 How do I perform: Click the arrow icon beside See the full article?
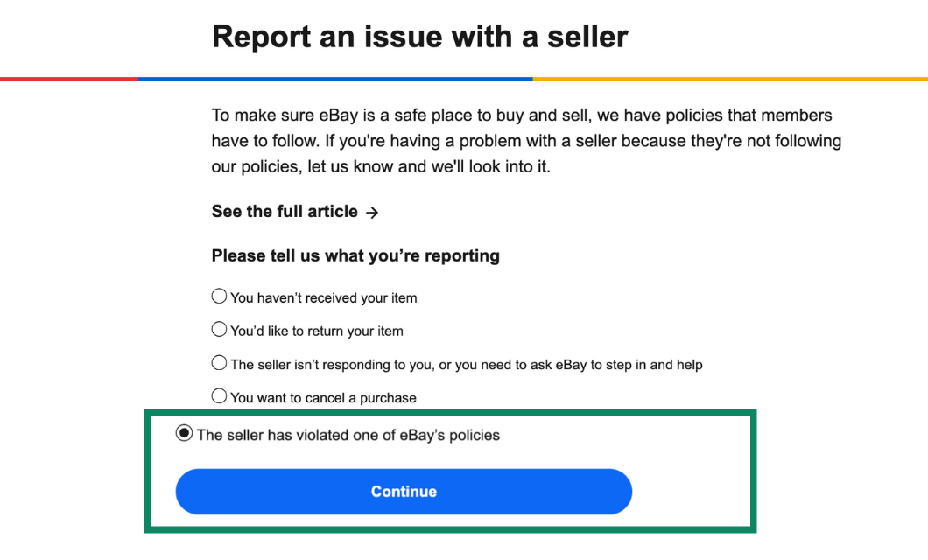[373, 211]
